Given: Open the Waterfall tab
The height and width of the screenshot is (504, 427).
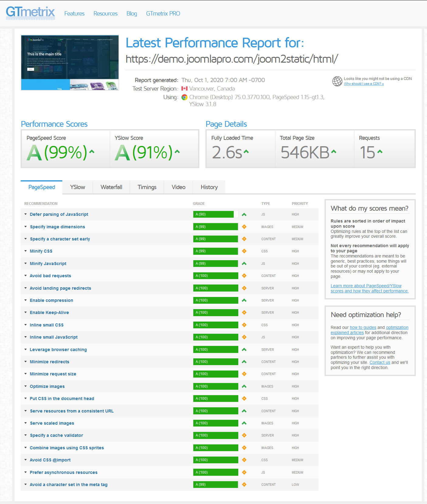Looking at the screenshot, I should click(x=111, y=187).
